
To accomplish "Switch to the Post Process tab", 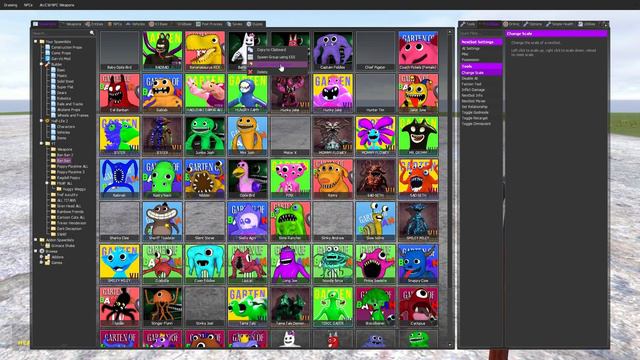I will click(x=209, y=24).
